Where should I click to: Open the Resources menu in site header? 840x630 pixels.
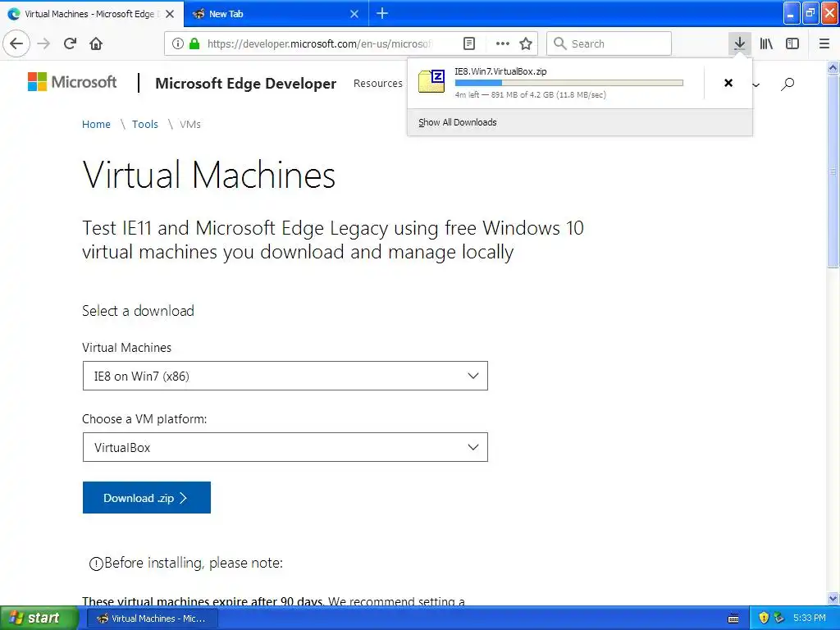click(377, 83)
